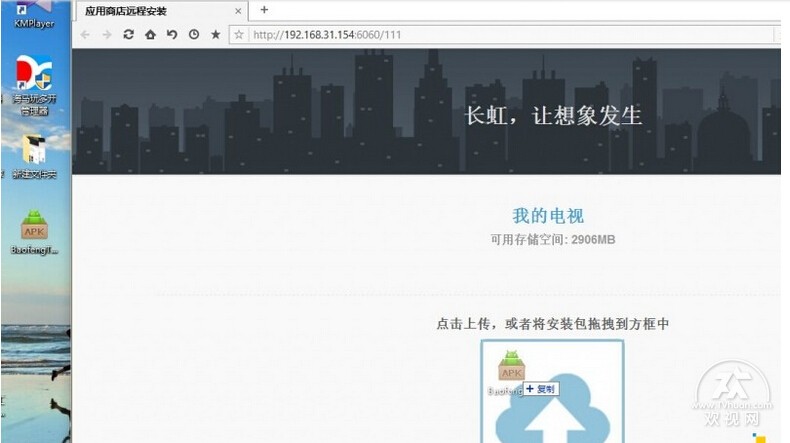
Task: Open the favorites star in toolbar
Action: point(216,34)
